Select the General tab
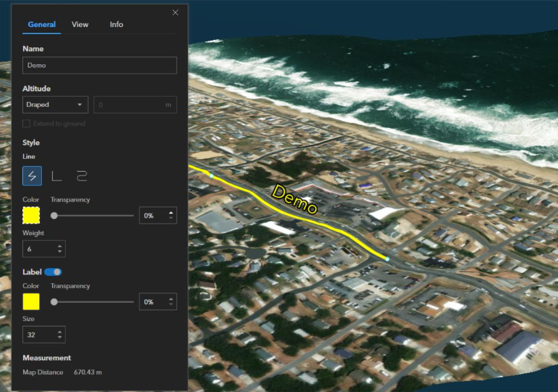The width and height of the screenshot is (558, 392). 42,24
